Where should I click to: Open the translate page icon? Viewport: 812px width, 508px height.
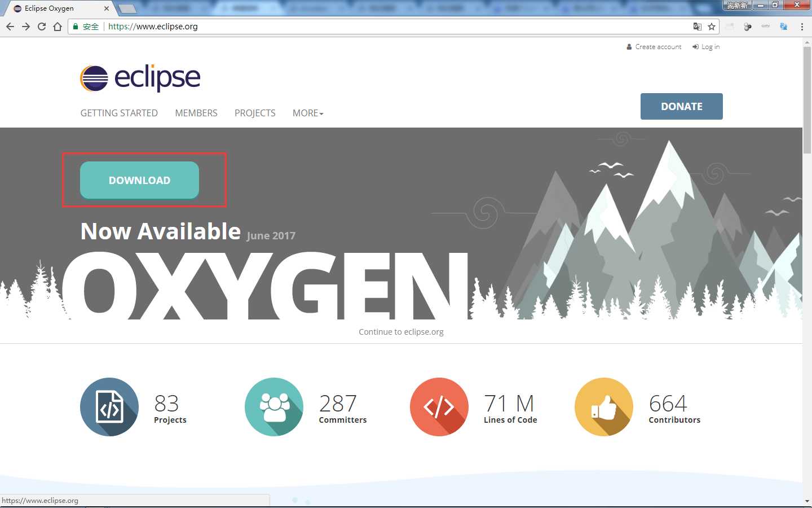[698, 27]
